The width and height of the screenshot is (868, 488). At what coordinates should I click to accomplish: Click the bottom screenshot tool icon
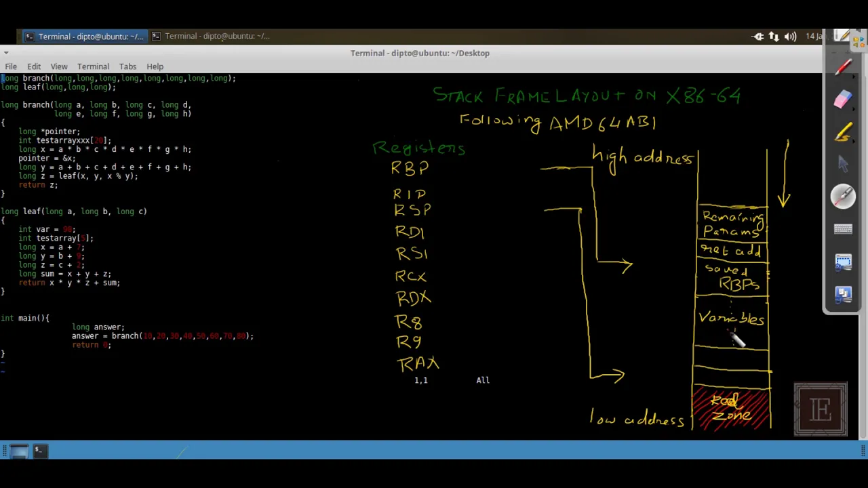tap(843, 294)
